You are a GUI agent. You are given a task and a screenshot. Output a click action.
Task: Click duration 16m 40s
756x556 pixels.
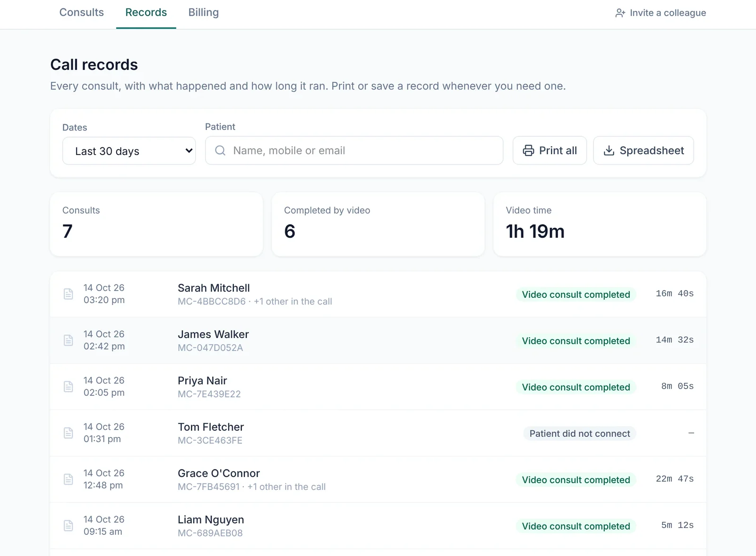coord(675,294)
